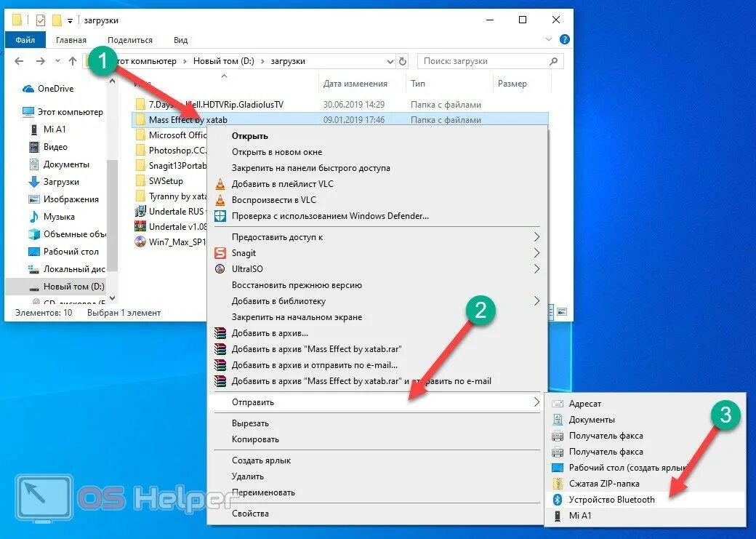Expand the Предоставить доступ к submenu
The image size is (756, 539).
(x=536, y=237)
